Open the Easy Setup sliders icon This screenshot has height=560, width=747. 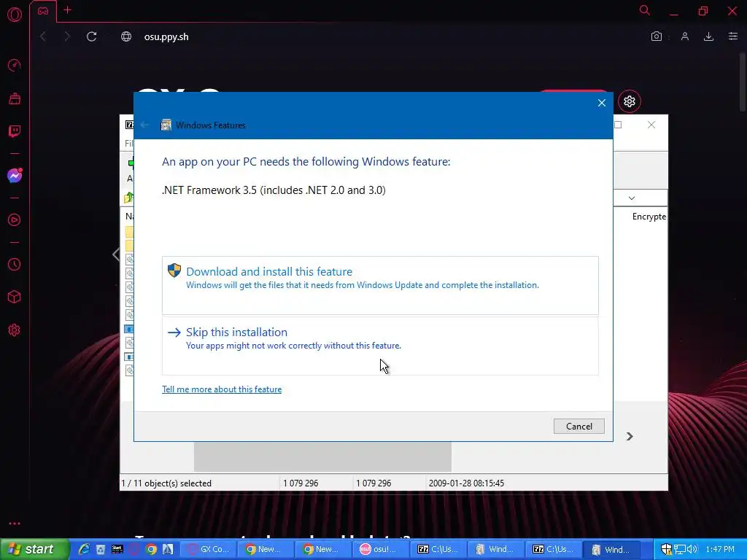coord(733,36)
